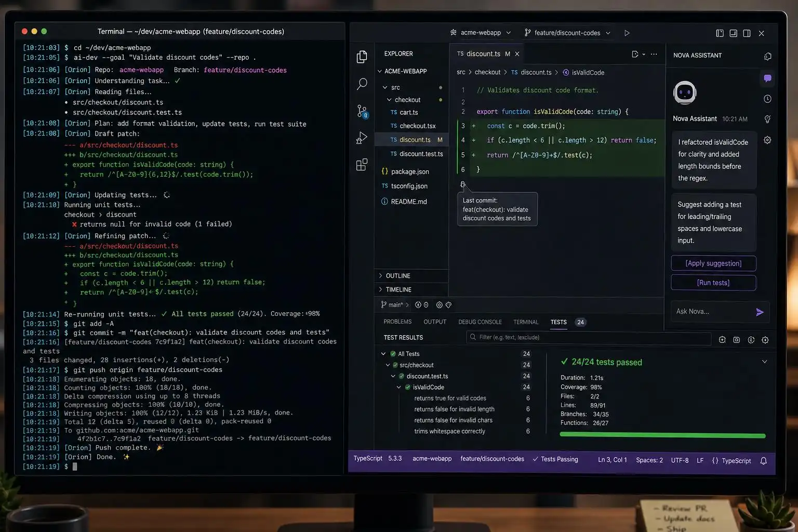Image resolution: width=798 pixels, height=532 pixels.
Task: Click the Apply suggestion button
Action: (x=713, y=263)
